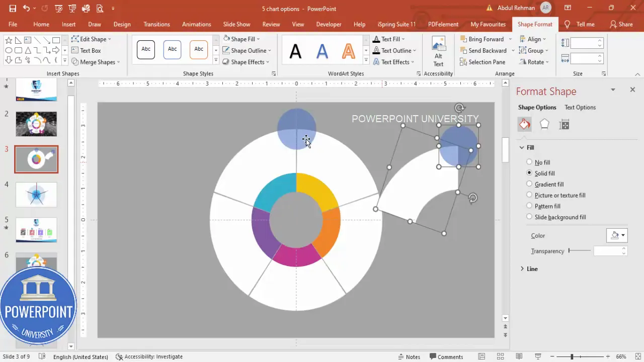644x362 pixels.
Task: Open Reading View from status bar
Action: 519,356
